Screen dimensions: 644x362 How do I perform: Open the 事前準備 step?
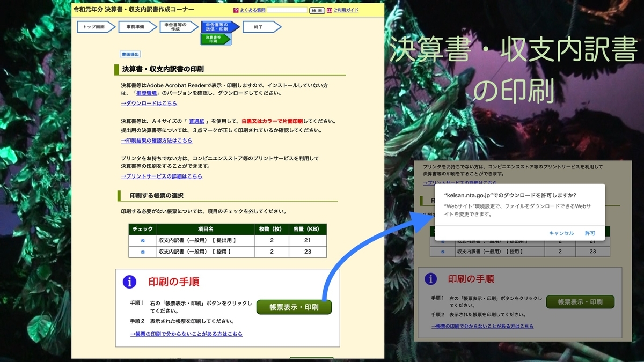coord(136,27)
